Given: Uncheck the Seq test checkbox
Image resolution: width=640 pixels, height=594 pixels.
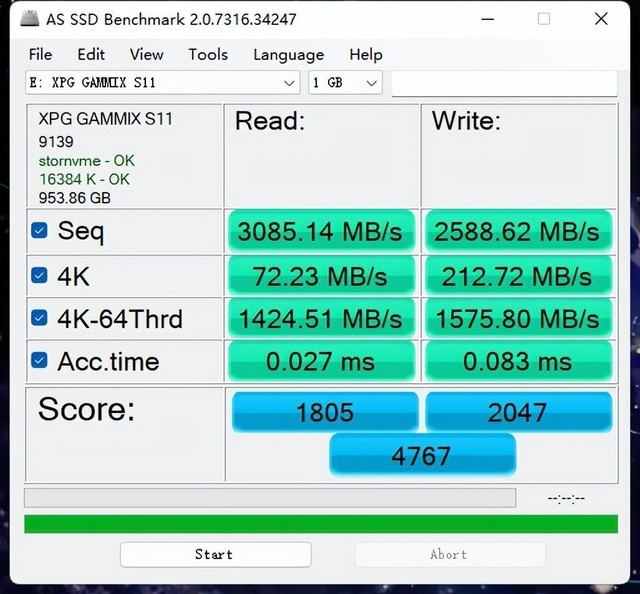Looking at the screenshot, I should click(39, 231).
